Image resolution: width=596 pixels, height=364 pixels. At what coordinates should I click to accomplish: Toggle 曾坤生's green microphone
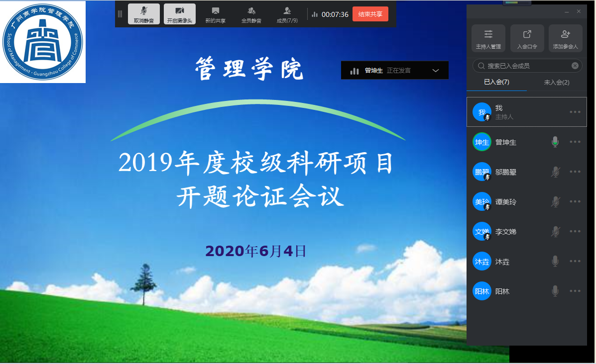click(555, 142)
